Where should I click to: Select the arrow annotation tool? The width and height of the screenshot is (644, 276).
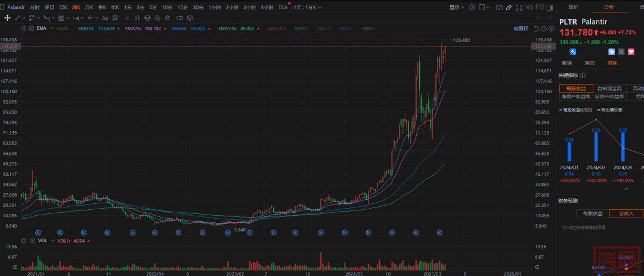pyautogui.click(x=90, y=18)
